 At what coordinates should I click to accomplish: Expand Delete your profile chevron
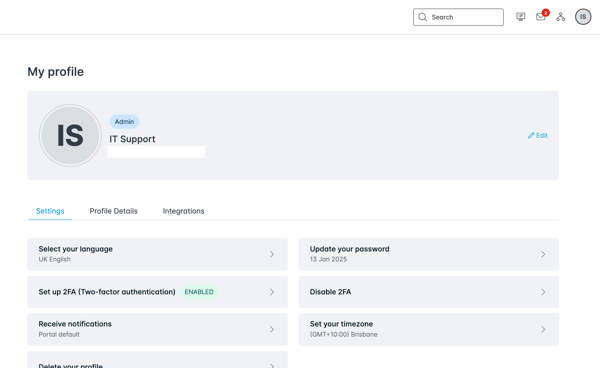tap(272, 366)
